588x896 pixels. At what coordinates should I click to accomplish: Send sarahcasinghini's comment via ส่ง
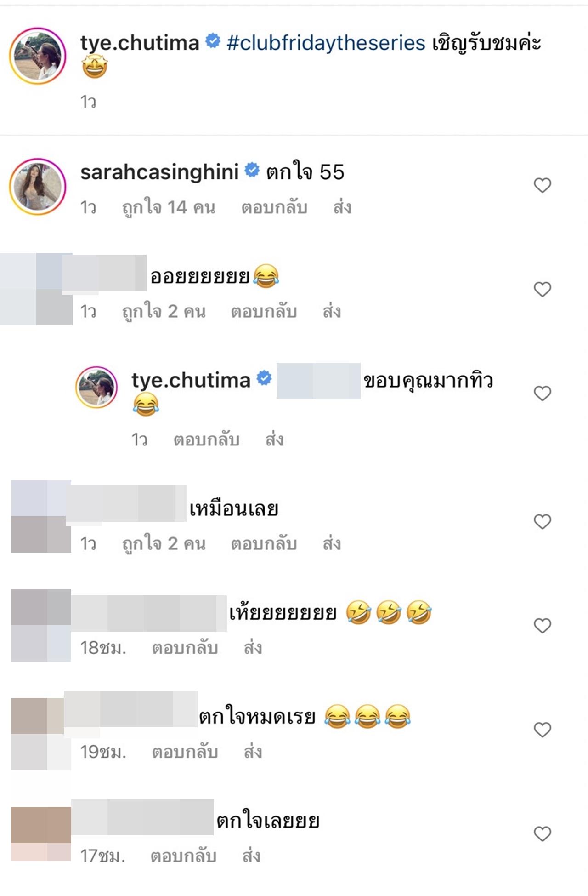(x=342, y=208)
